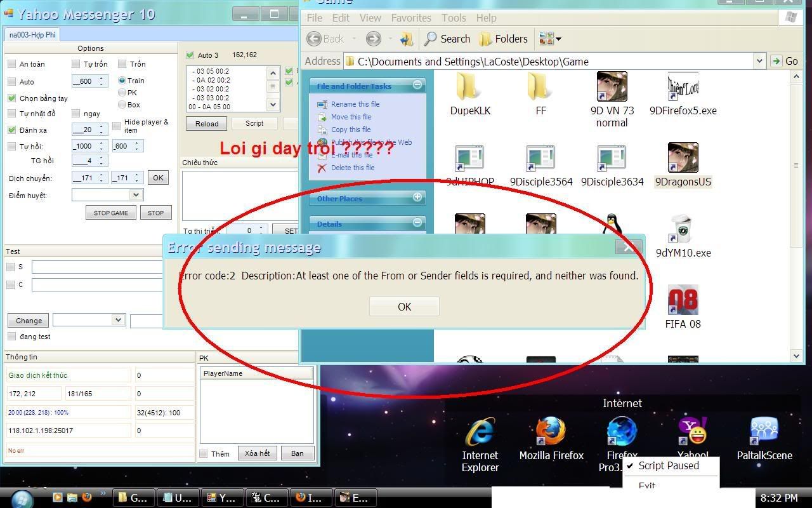Click the Xóa hết button

(x=257, y=453)
